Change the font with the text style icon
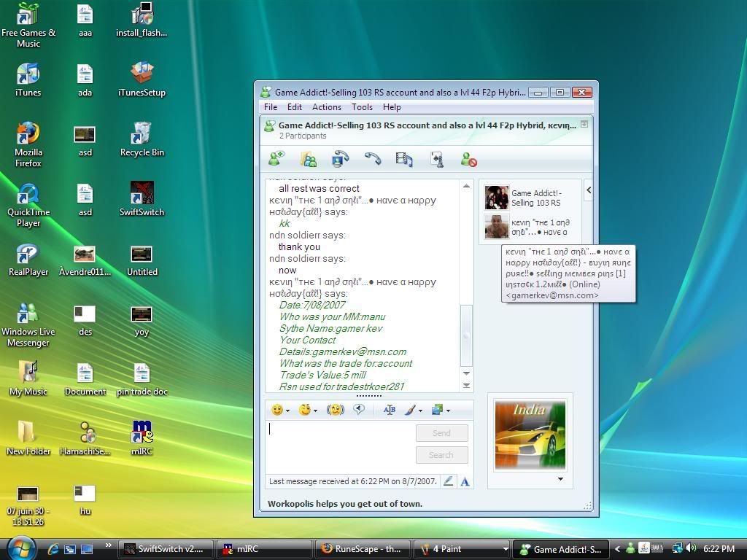747x560 pixels. coord(390,410)
